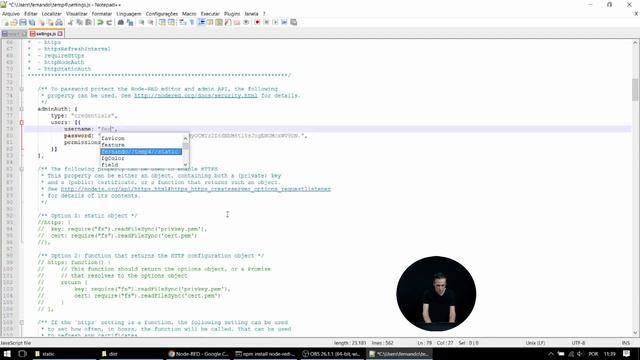
Task: Open the Linguagem menu
Action: pos(129,14)
